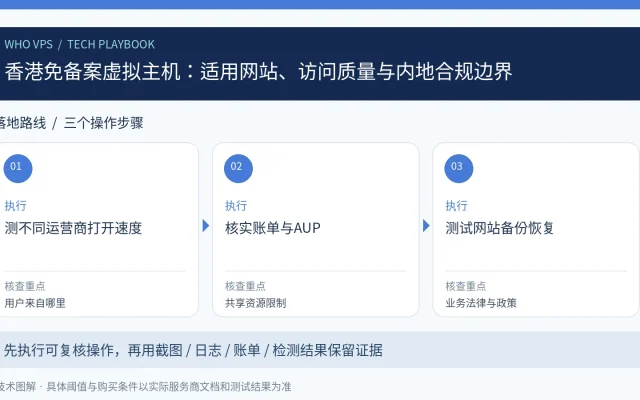
Task: Click step title 核实账单与AUP
Action: (273, 228)
